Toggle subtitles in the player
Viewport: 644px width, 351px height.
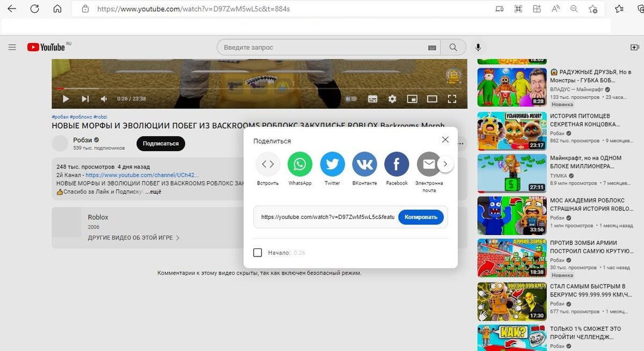(x=372, y=99)
